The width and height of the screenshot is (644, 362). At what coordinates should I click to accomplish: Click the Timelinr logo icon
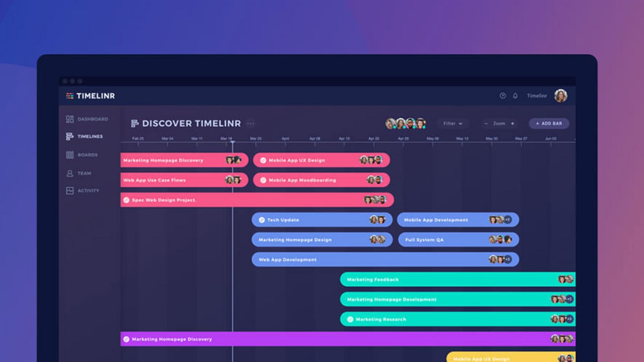tap(70, 96)
